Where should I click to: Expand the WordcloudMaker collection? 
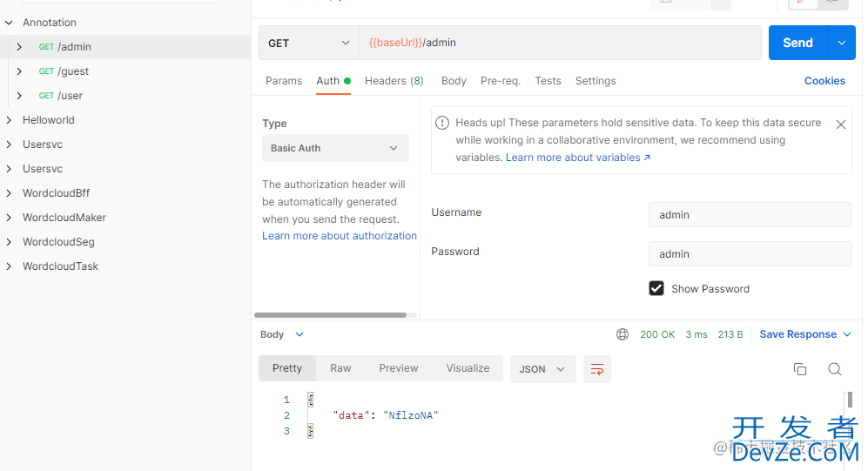pos(9,218)
